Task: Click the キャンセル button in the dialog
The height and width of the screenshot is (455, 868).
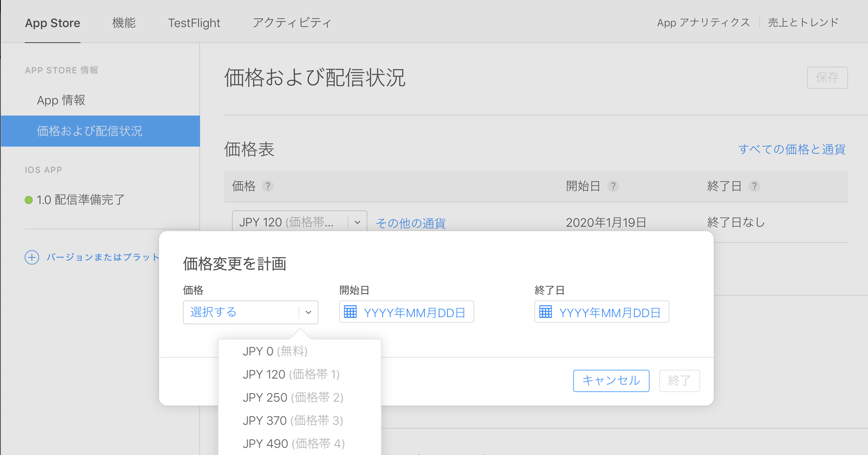Action: click(611, 380)
